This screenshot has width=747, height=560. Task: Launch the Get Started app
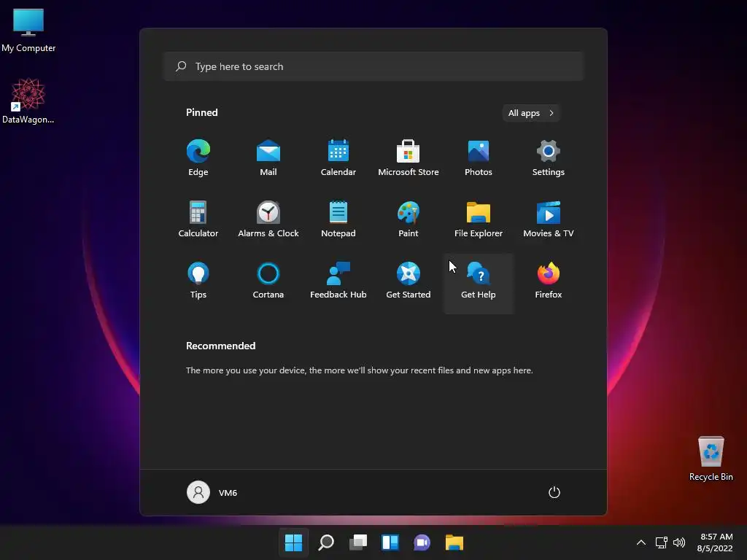[409, 281]
